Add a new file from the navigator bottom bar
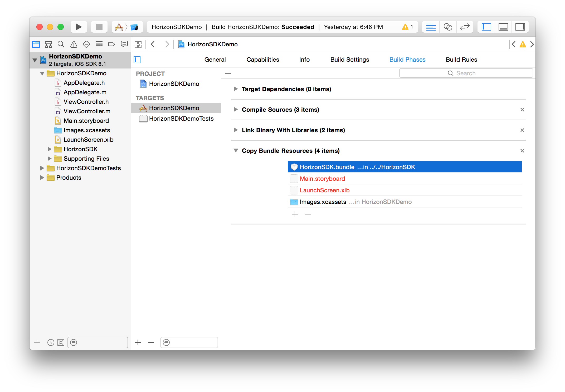 37,343
